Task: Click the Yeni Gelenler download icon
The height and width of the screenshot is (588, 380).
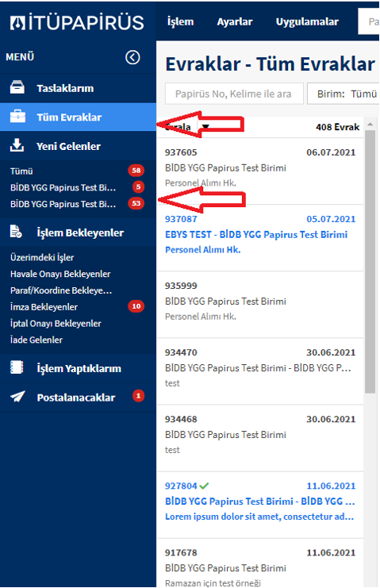Action: pyautogui.click(x=17, y=145)
